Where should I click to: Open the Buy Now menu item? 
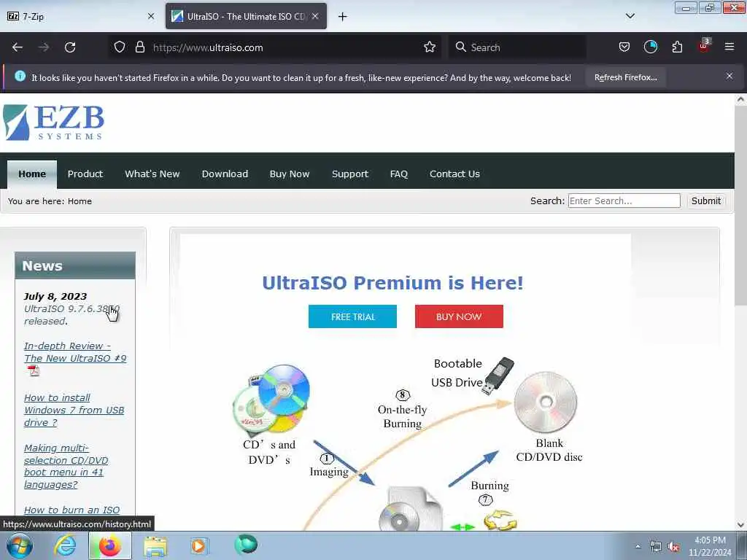pyautogui.click(x=290, y=174)
